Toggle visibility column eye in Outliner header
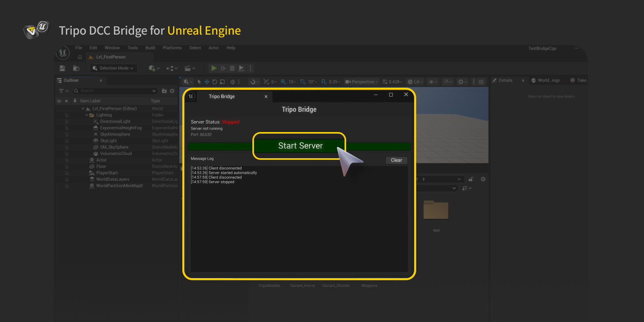Image resolution: width=644 pixels, height=322 pixels. point(59,101)
